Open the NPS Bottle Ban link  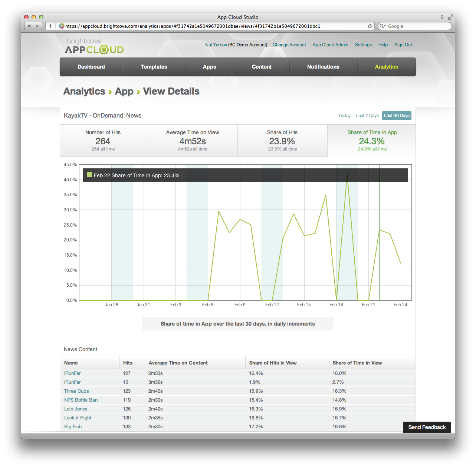pos(81,400)
